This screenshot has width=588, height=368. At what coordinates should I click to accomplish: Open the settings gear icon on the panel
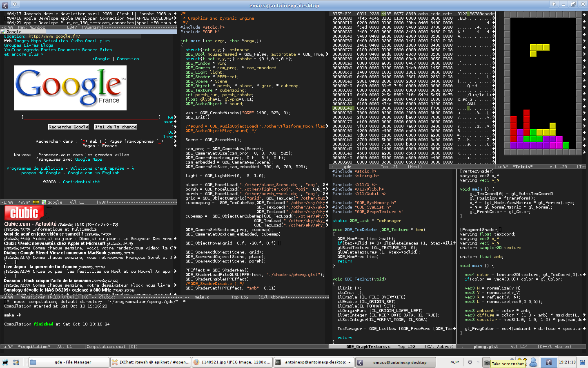tap(470, 362)
